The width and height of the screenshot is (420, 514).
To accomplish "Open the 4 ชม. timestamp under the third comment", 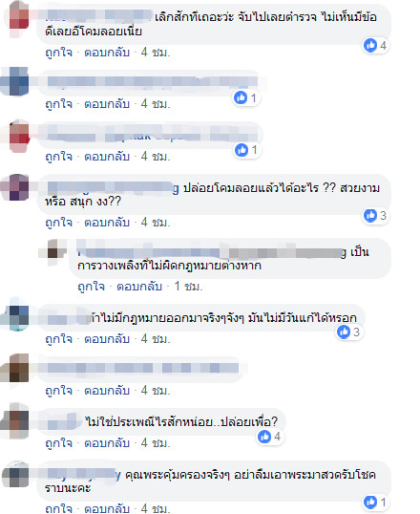I will [x=156, y=157].
